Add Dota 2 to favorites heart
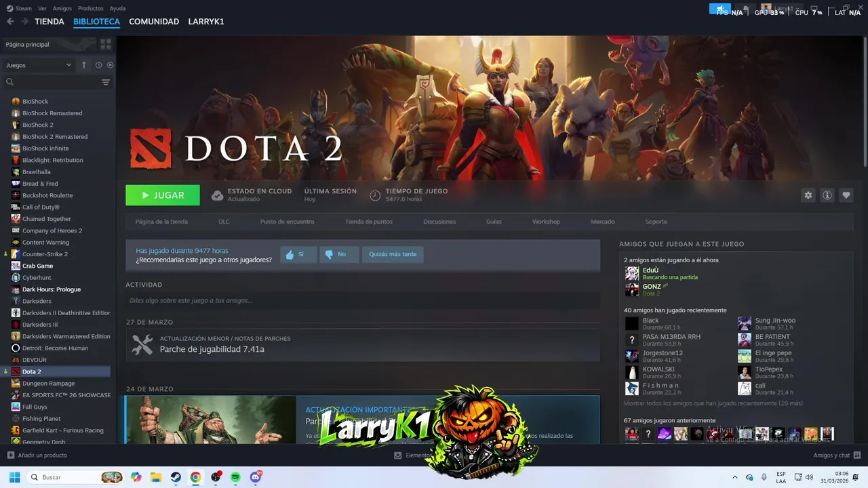The width and height of the screenshot is (868, 488). coord(846,195)
